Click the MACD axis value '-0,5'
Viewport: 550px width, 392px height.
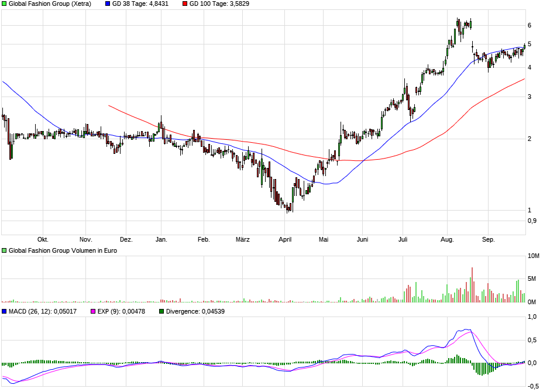pos(533,386)
